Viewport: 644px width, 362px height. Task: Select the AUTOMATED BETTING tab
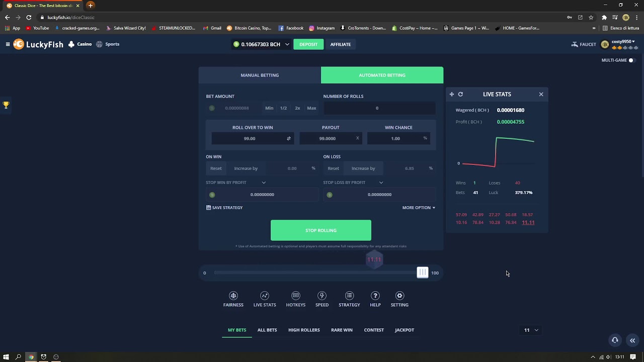pyautogui.click(x=382, y=75)
